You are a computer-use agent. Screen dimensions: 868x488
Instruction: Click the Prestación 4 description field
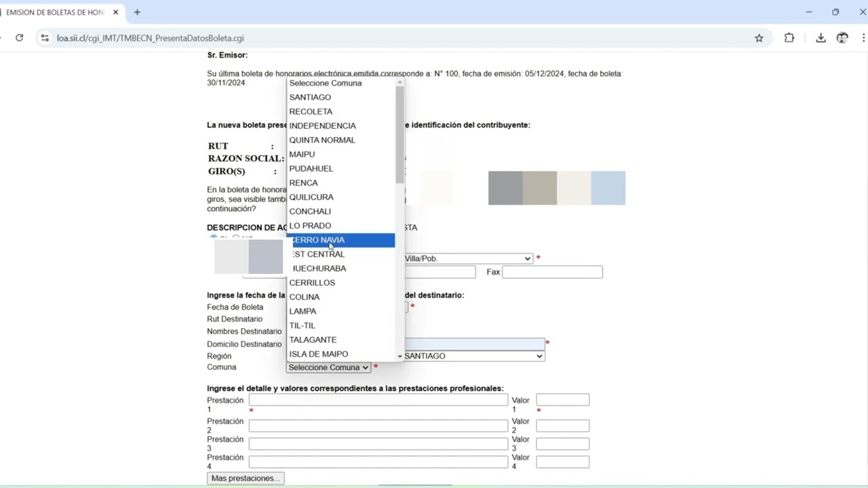pos(378,462)
